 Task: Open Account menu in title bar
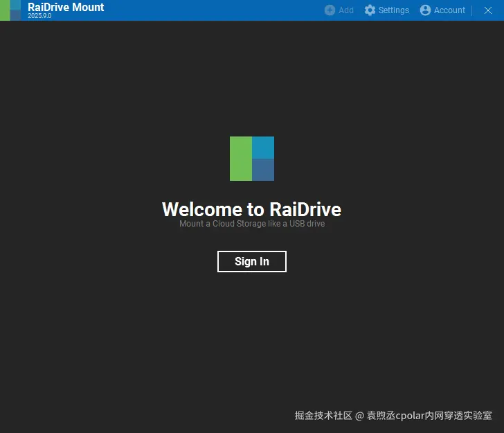442,10
